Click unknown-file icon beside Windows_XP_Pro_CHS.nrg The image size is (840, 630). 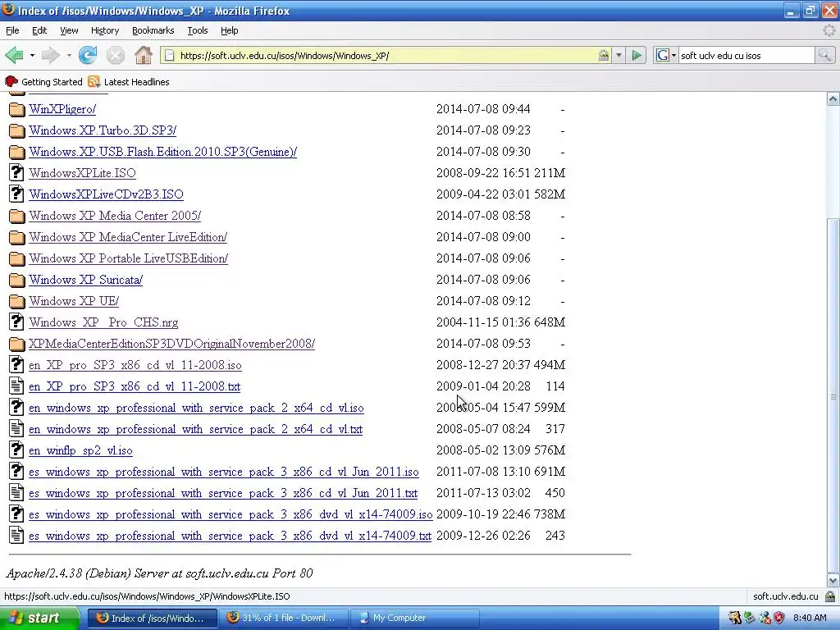point(16,322)
